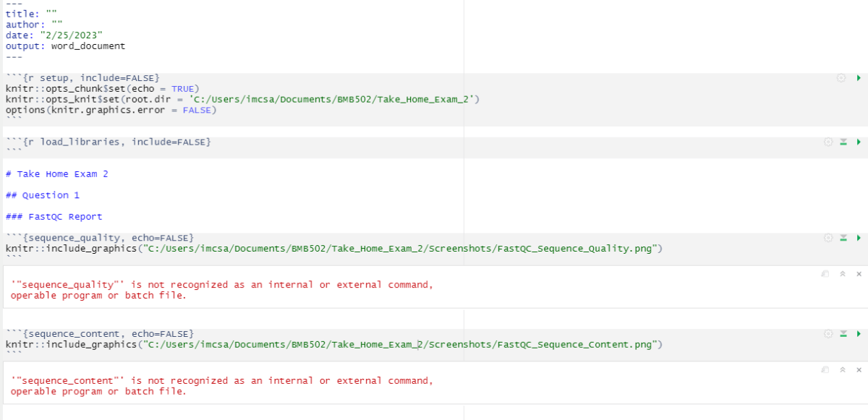
Task: Click the '{sequence_content, echo=FALSE}' chunk header
Action: (x=100, y=334)
